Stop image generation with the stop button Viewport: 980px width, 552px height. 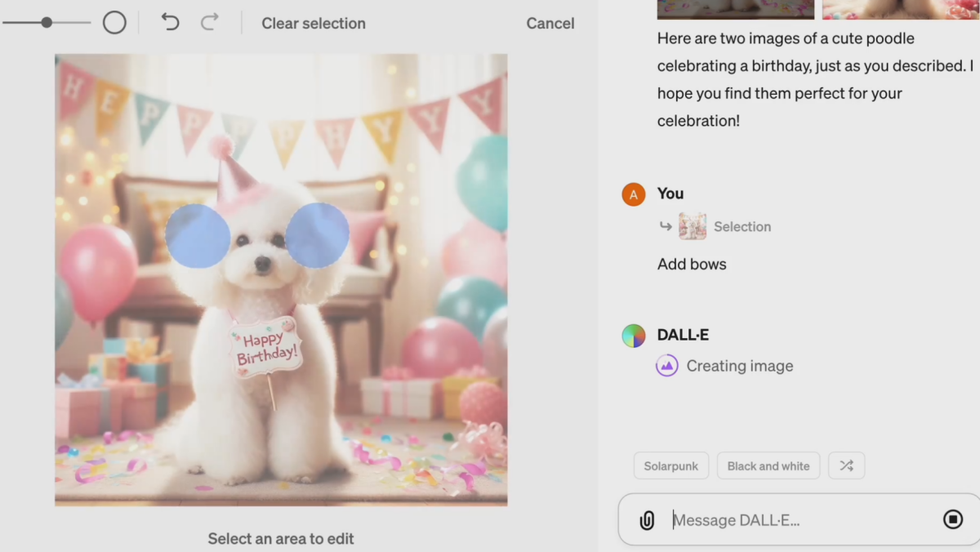click(953, 519)
